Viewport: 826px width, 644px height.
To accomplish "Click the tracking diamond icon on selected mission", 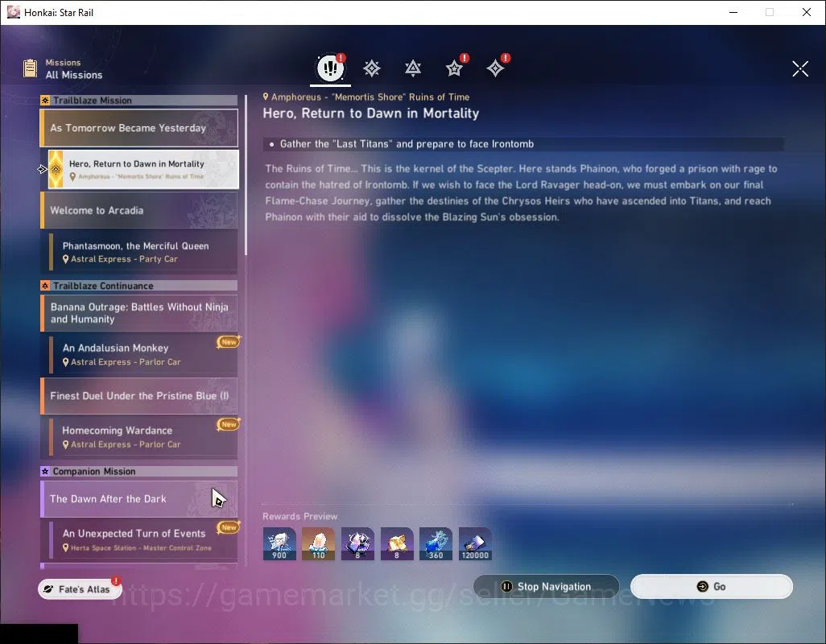I will [56, 169].
